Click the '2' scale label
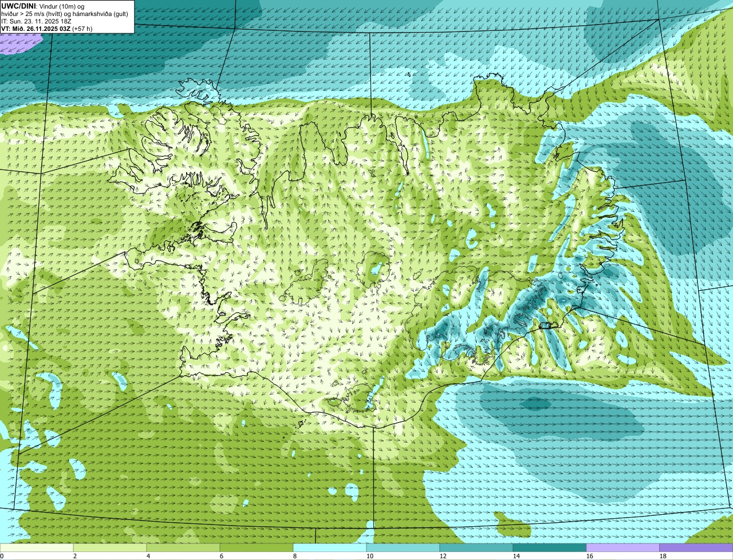Viewport: 733px width, 560px height. 75,556
